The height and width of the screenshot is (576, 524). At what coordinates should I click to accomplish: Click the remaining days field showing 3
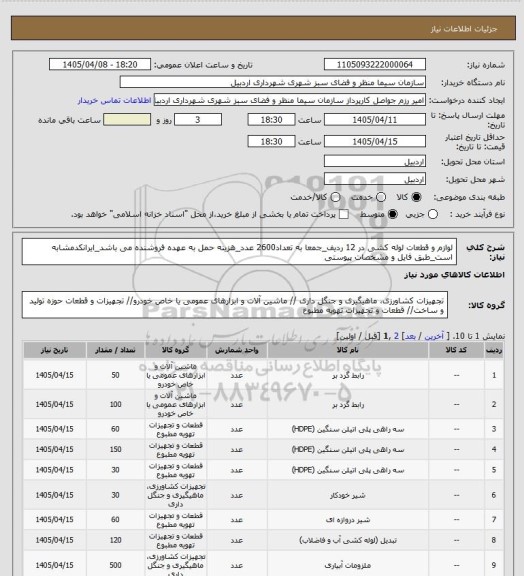point(198,120)
